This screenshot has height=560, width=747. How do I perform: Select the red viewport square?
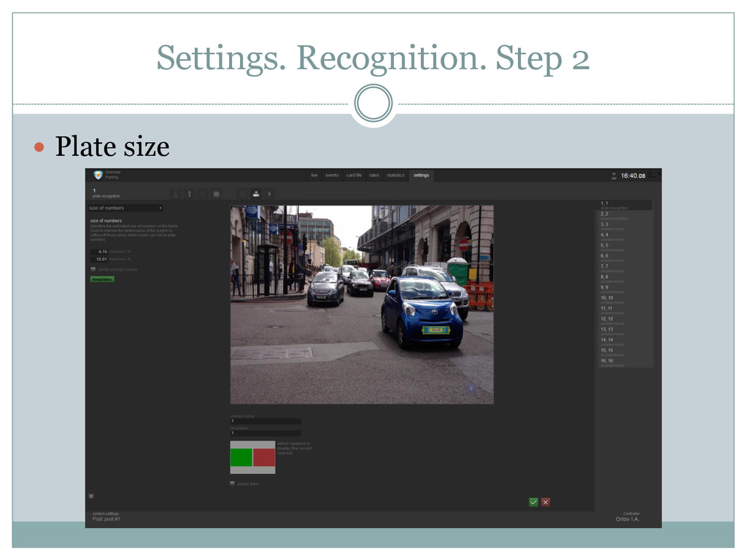pos(264,457)
